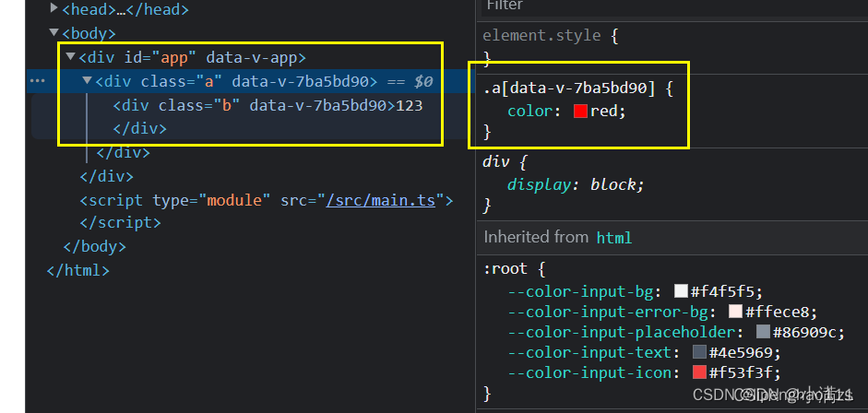Select the closing </body> tag
Screen dimensions: 868x413
(95, 246)
